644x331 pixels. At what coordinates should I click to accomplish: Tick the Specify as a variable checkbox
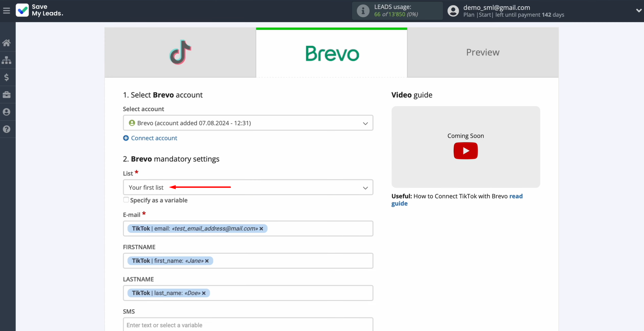pyautogui.click(x=126, y=200)
